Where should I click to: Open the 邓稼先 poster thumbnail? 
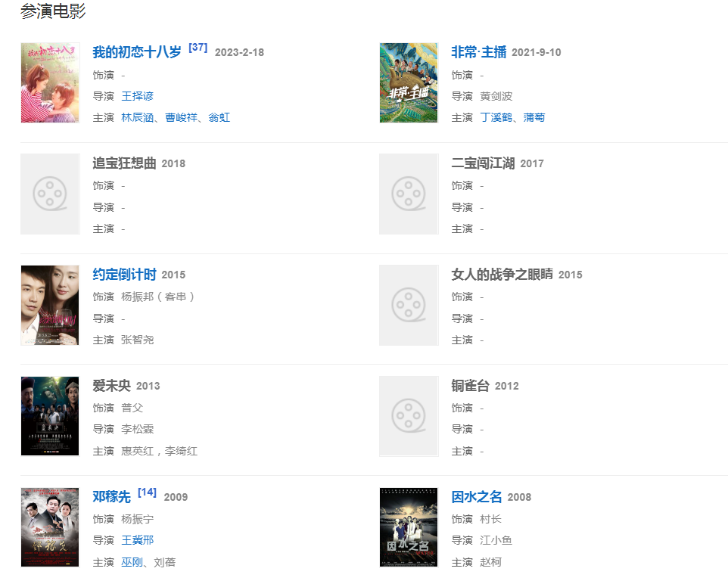pos(50,527)
